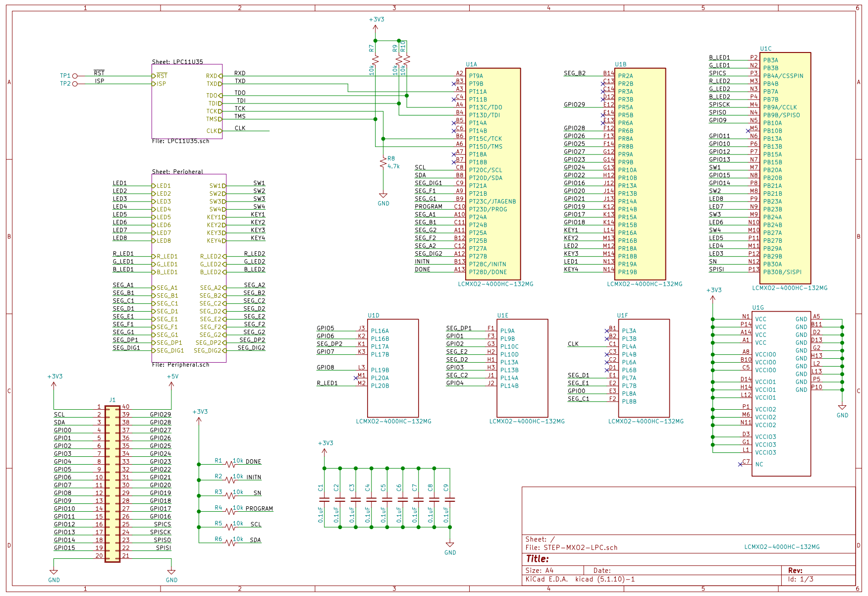Screen dimensions: 868x596
Task: Select resistor R2 on the INITN line
Action: click(230, 480)
